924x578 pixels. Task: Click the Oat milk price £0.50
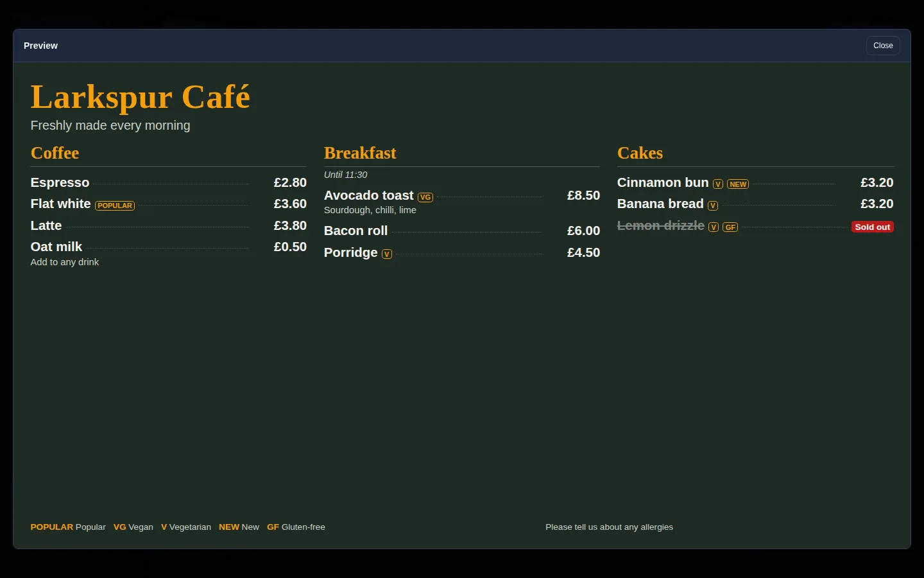290,247
